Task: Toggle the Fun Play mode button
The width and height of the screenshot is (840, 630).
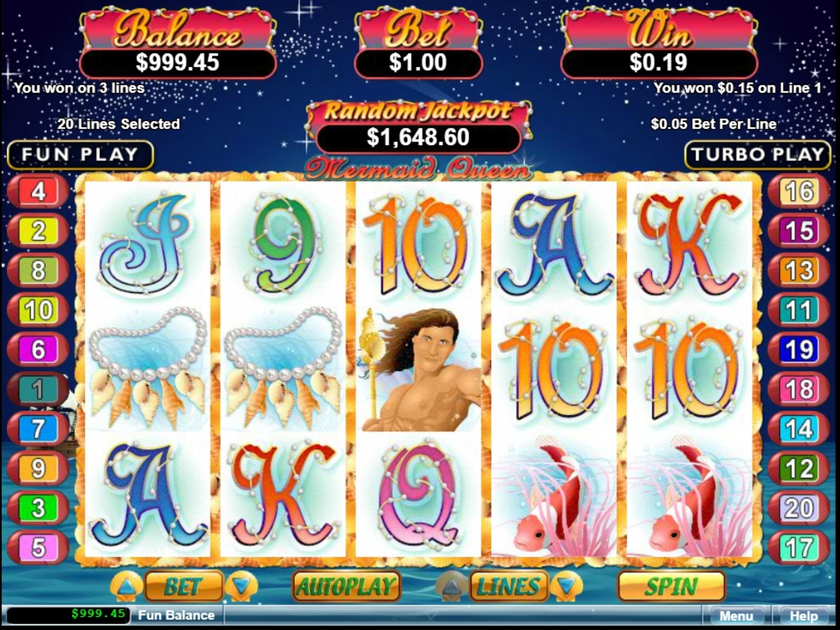Action: (x=80, y=155)
